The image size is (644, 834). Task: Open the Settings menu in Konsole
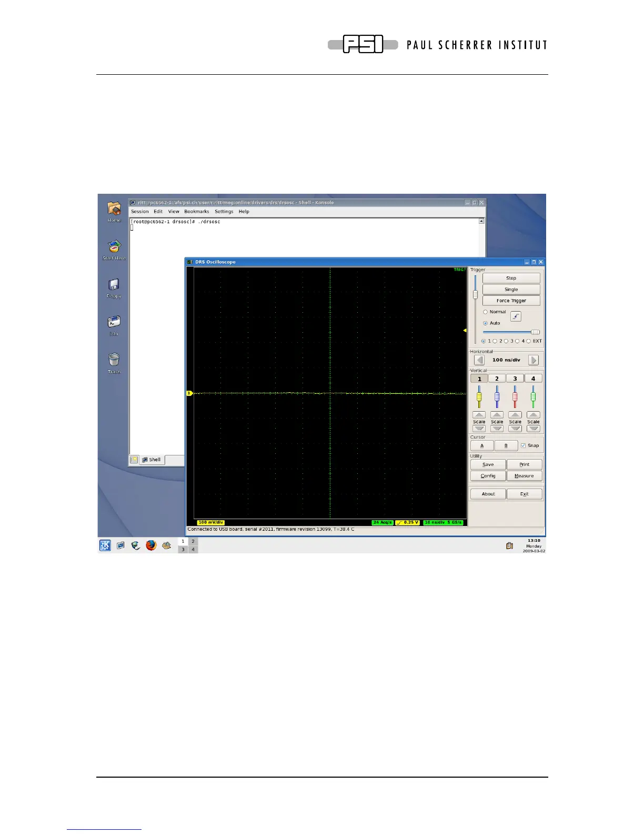tap(224, 212)
